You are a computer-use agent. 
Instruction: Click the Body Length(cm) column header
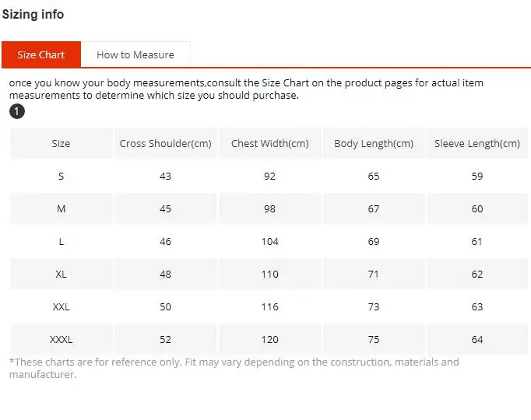tap(374, 143)
